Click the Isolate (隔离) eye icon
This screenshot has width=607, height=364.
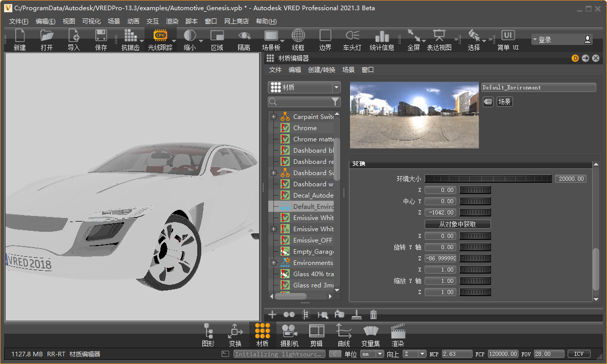pos(244,36)
